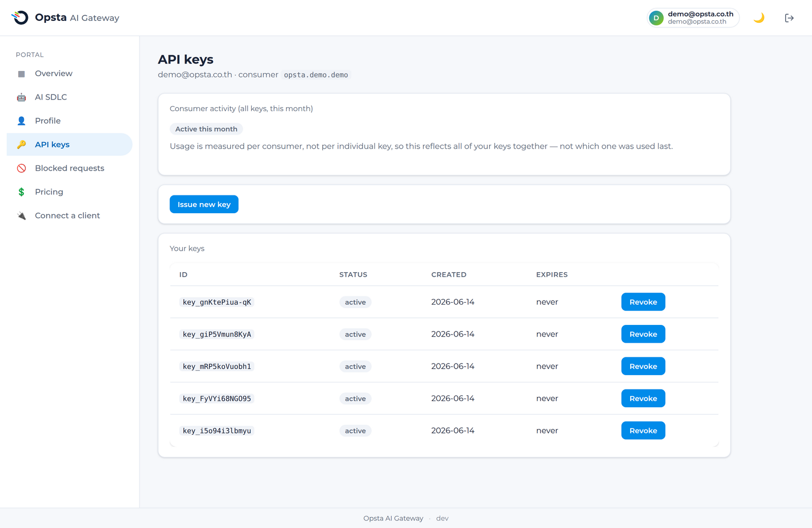
Task: Navigate to Pricing
Action: coord(70,192)
